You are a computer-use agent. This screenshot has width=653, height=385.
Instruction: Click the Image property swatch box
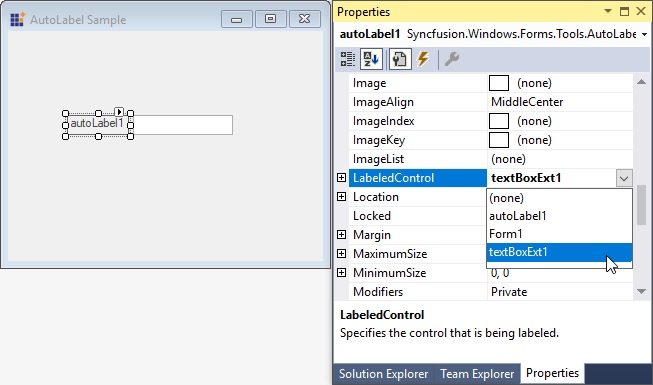[498, 83]
